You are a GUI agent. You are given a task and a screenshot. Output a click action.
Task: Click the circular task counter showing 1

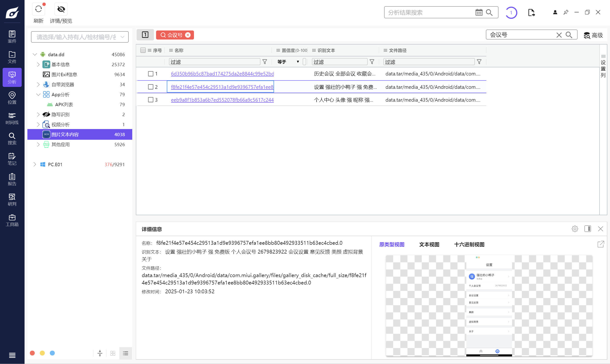pos(511,12)
